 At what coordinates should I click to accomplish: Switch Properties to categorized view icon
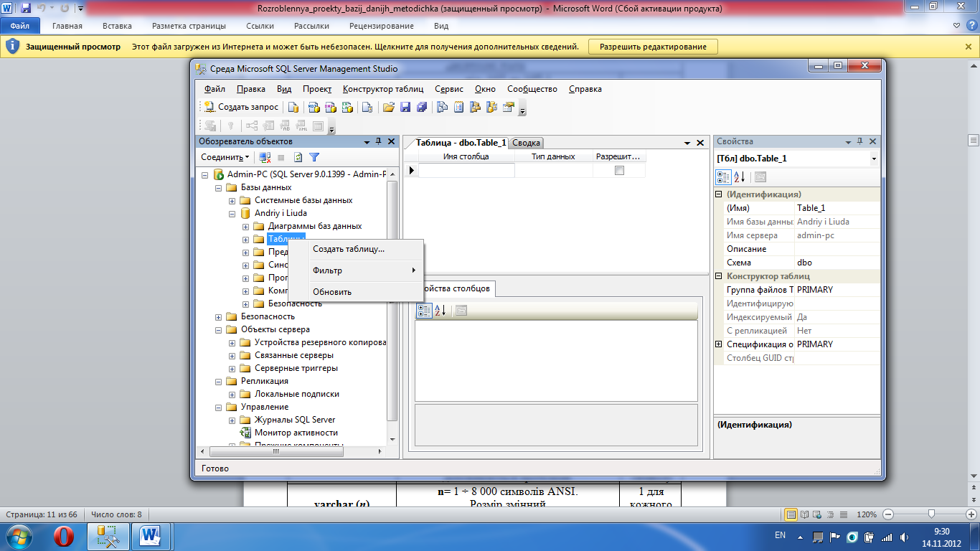724,176
